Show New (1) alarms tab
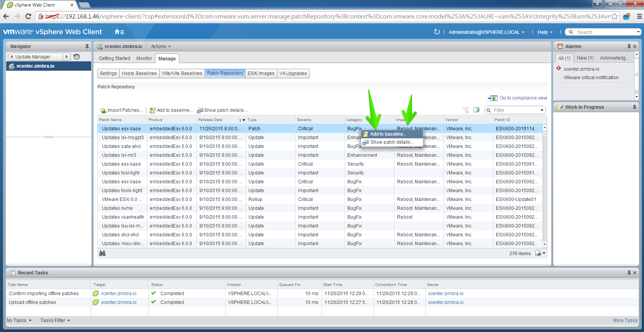This screenshot has width=644, height=332. 585,58
